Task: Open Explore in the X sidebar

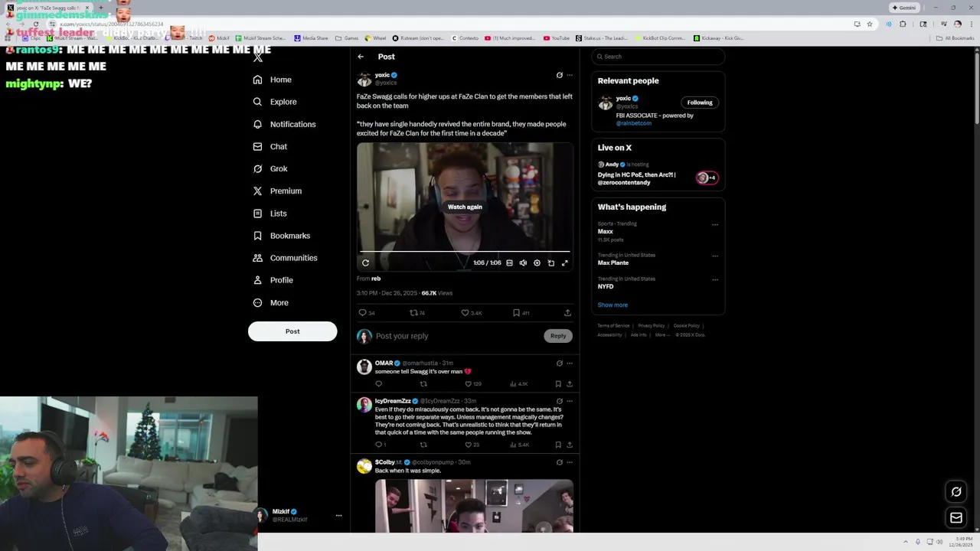Action: pyautogui.click(x=275, y=102)
